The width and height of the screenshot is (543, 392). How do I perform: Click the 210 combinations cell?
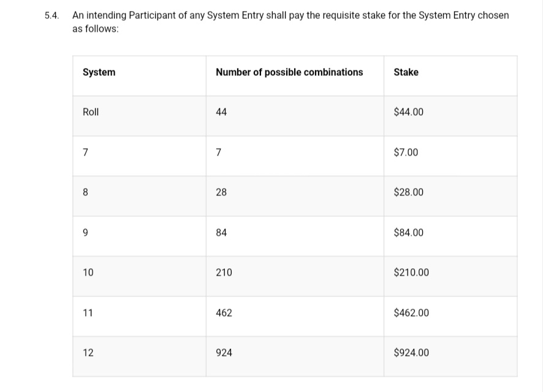(x=295, y=276)
